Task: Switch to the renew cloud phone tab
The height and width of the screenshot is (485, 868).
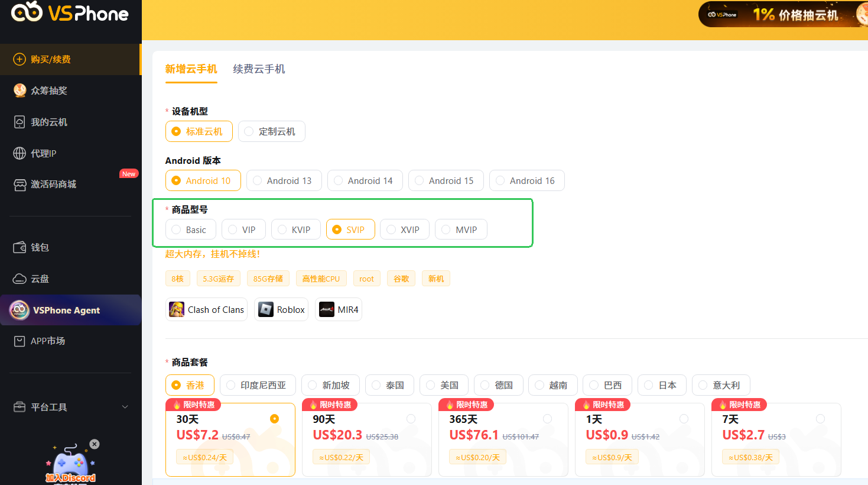Action: coord(259,69)
